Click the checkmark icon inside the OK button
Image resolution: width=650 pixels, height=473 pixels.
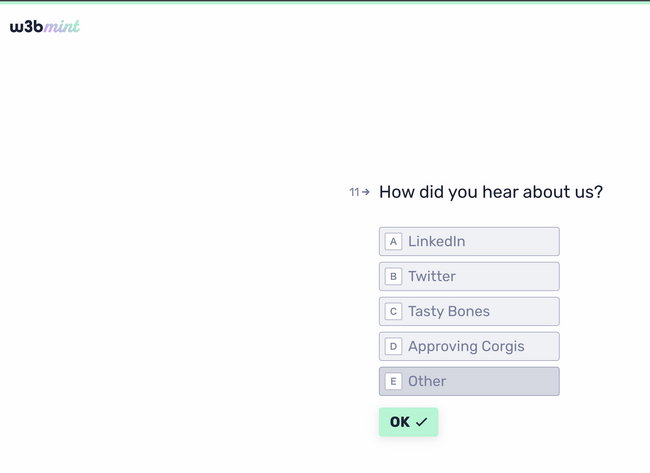tap(422, 422)
